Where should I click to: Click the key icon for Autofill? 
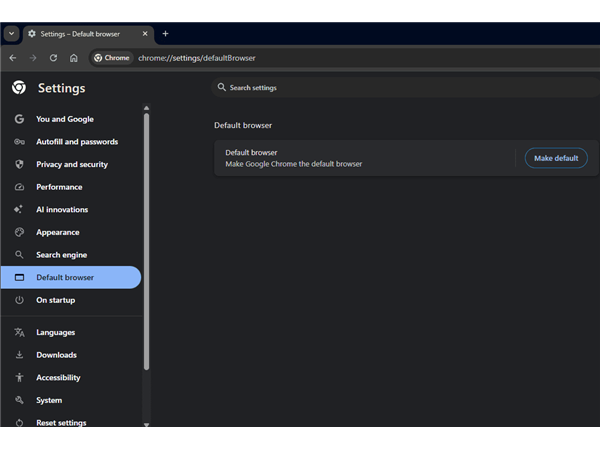19,142
